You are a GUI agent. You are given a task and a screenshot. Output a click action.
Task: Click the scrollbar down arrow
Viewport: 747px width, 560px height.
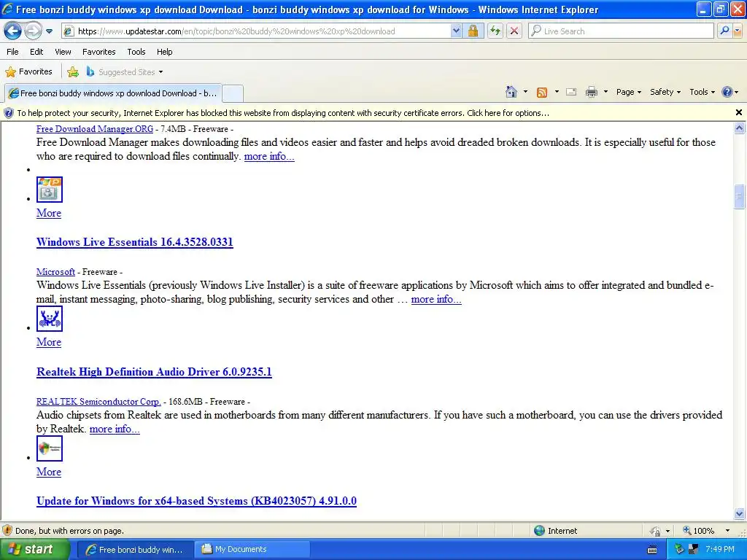[x=740, y=513]
